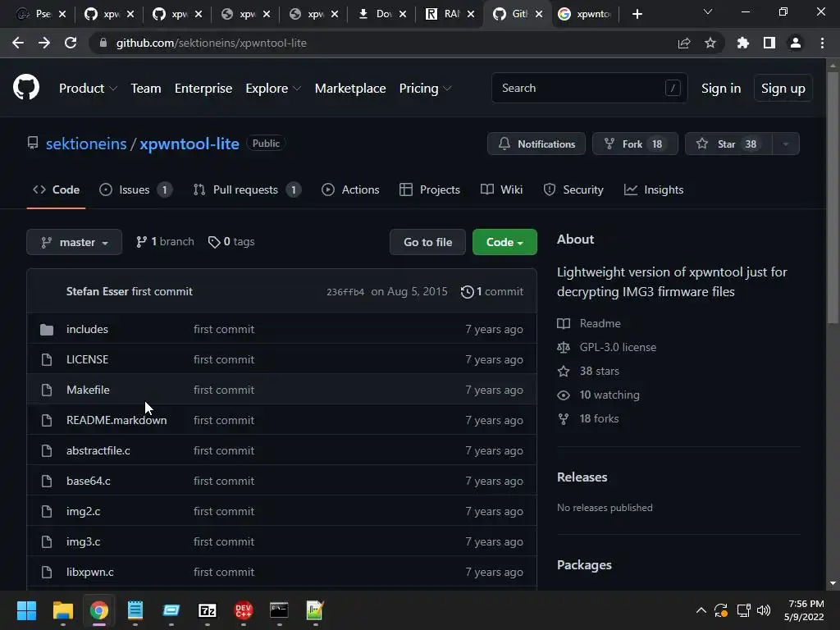Click the includes folder icon
Screen dimensions: 840x630
point(47,330)
